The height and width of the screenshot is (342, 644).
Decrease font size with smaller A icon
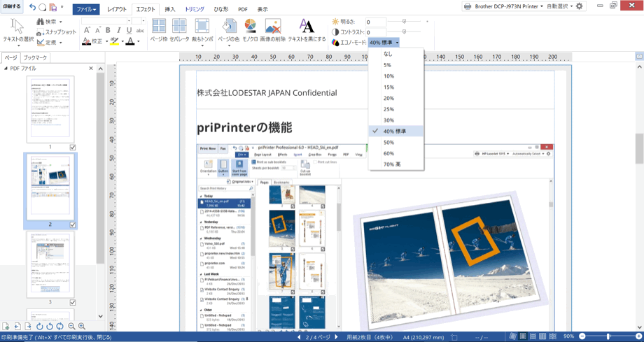coord(98,30)
